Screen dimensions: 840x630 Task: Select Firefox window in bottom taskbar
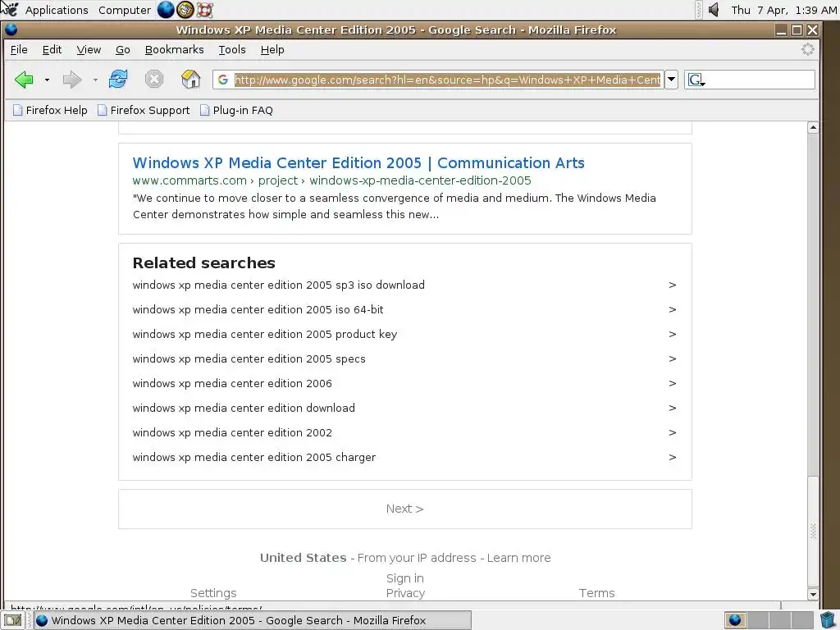(253, 620)
